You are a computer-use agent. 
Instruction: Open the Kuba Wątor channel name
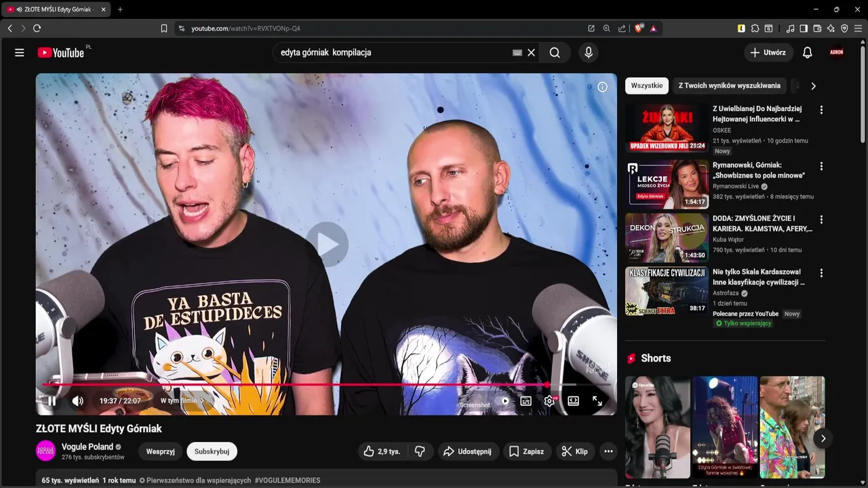(728, 239)
